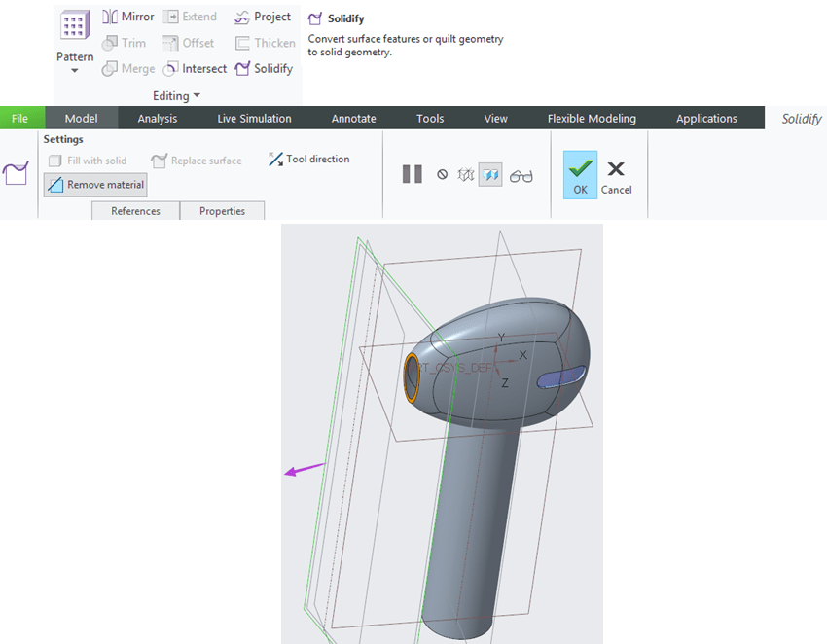Expand the References panel

point(135,211)
